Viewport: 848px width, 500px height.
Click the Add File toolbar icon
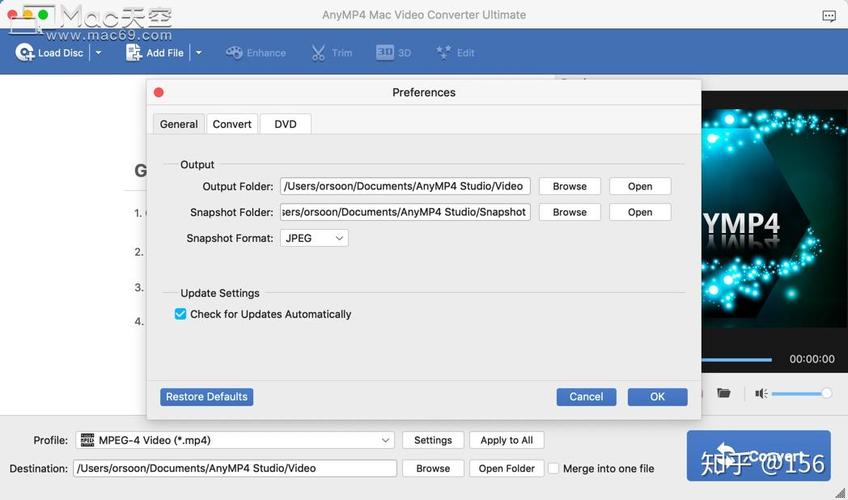(x=133, y=53)
